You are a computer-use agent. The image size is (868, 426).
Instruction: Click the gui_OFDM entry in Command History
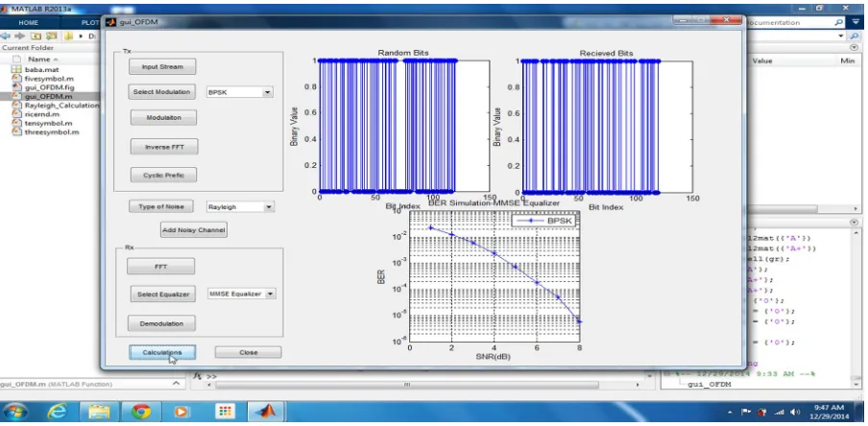(710, 384)
